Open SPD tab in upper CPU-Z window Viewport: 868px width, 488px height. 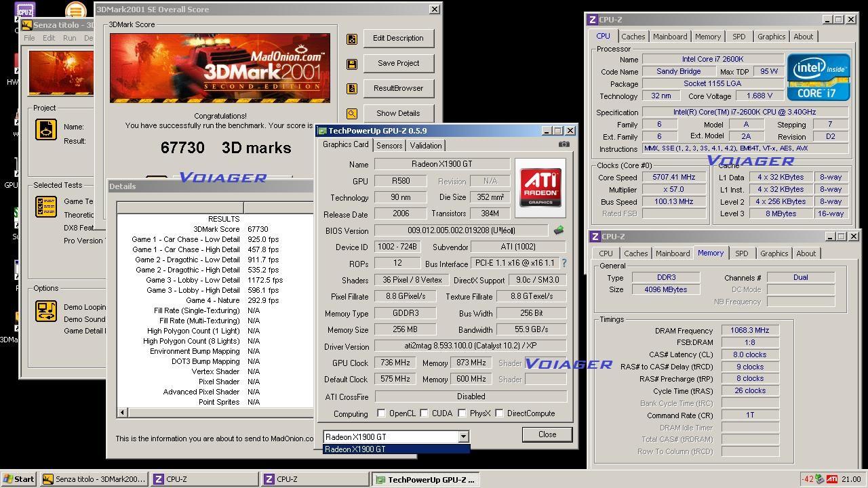(738, 37)
